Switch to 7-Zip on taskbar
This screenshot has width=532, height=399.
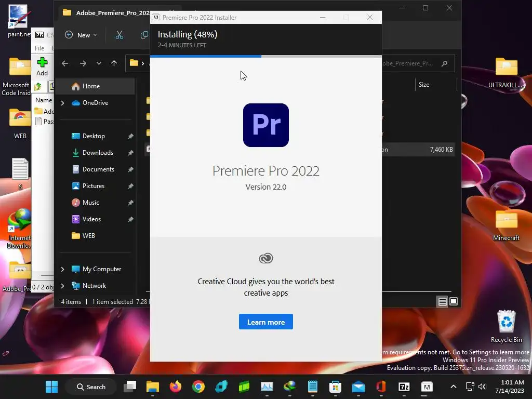click(x=404, y=387)
